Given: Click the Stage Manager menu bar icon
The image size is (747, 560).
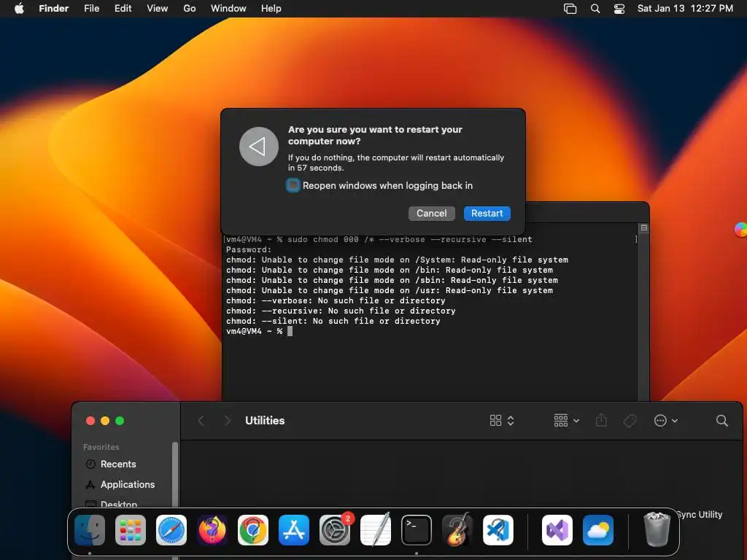Looking at the screenshot, I should tap(570, 9).
